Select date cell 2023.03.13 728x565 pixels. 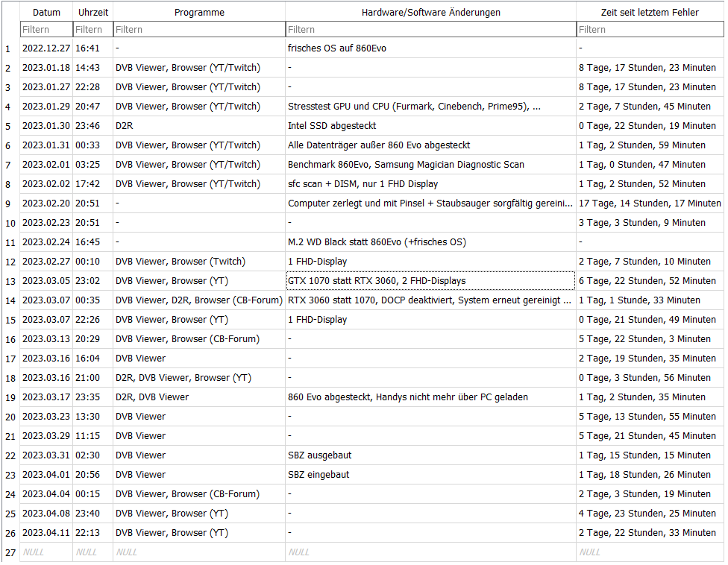click(x=46, y=339)
